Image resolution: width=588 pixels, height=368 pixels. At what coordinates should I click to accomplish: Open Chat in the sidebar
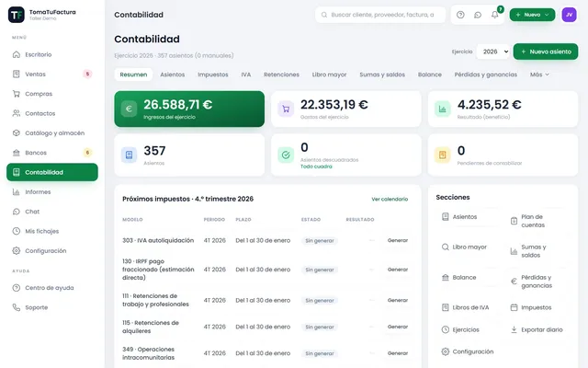[x=52, y=212]
